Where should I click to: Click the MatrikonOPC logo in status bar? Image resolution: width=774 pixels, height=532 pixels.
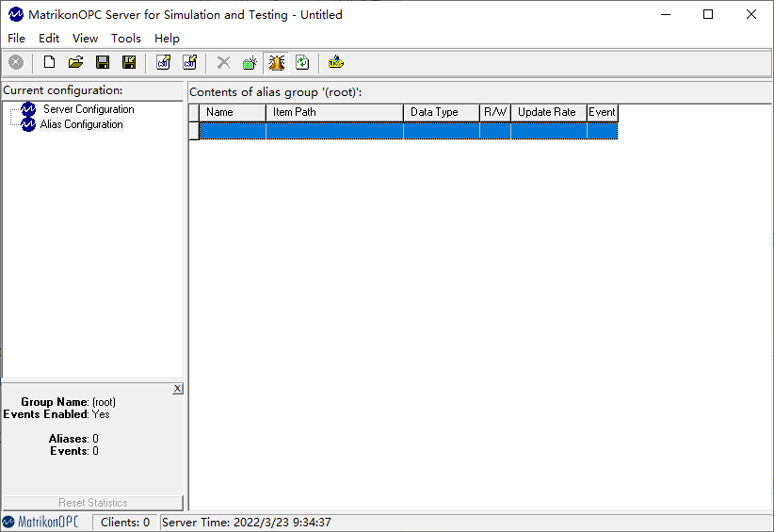41,522
